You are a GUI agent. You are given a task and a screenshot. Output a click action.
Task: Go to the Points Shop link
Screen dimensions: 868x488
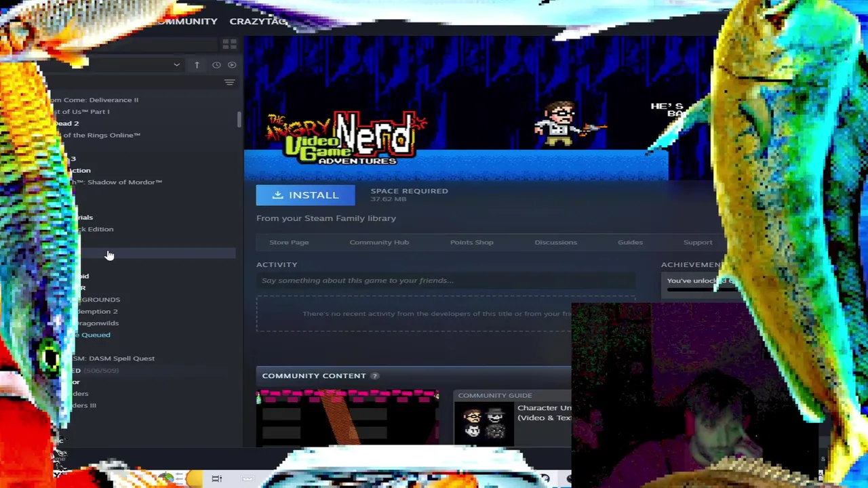(x=471, y=242)
